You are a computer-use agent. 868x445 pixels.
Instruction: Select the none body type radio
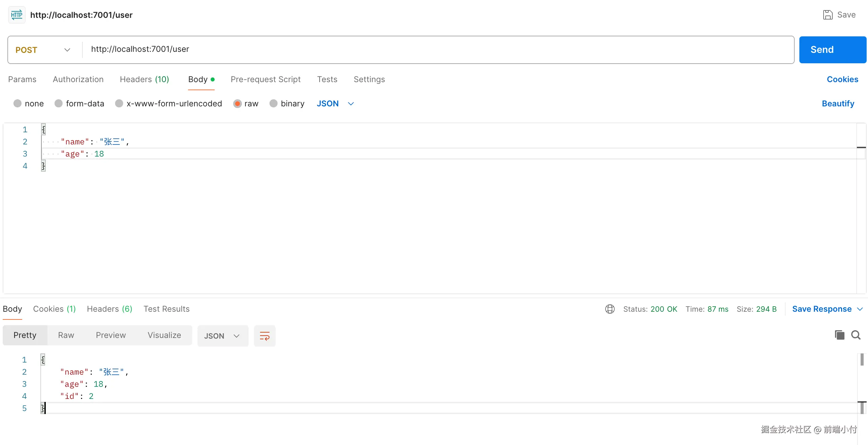[x=17, y=103]
